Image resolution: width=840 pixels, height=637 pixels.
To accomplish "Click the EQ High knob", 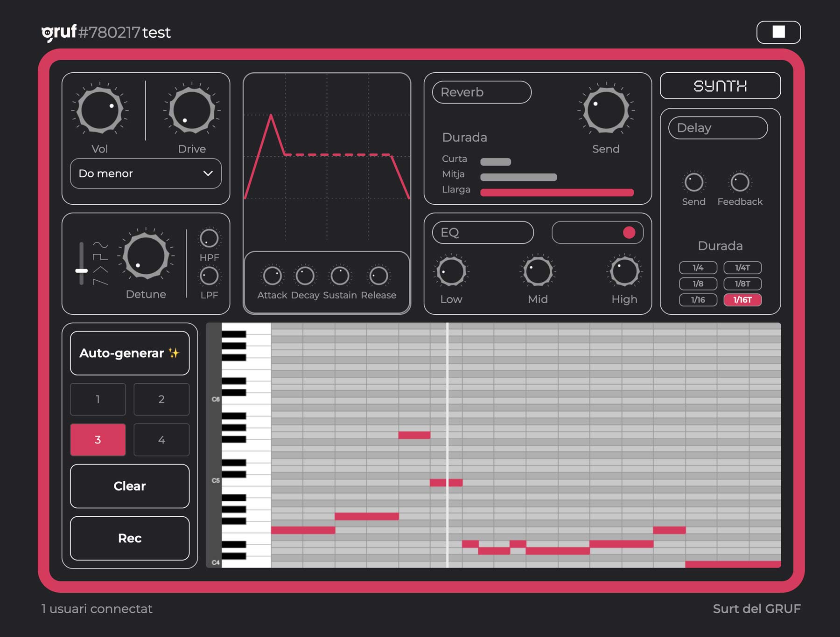I will click(x=624, y=271).
